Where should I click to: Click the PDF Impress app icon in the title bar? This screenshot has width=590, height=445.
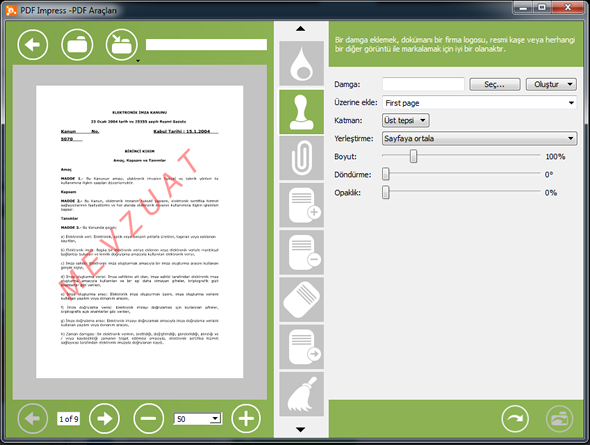(x=11, y=10)
